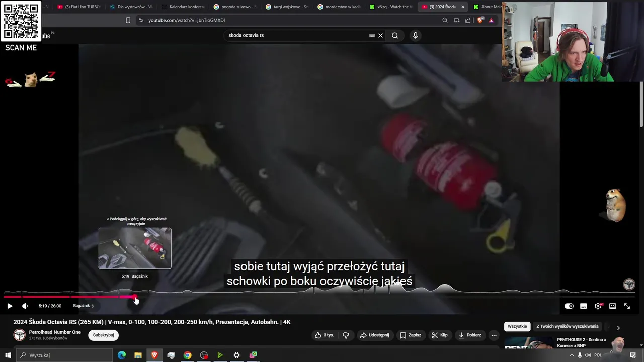Screen dimensions: 644x362
Task: Toggle subtitles with the captions icon
Action: pos(583,306)
